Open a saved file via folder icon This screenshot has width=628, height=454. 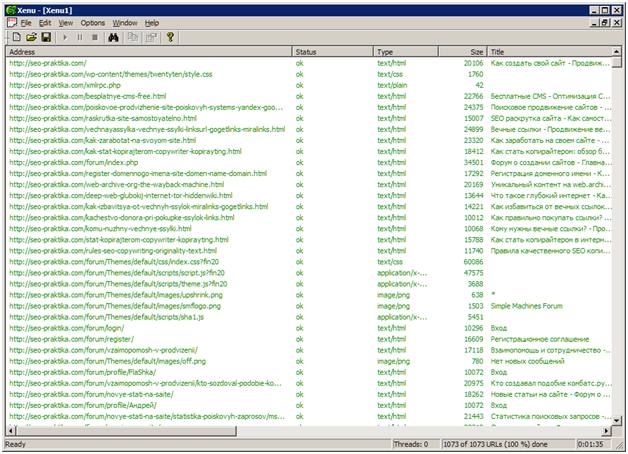pyautogui.click(x=31, y=37)
